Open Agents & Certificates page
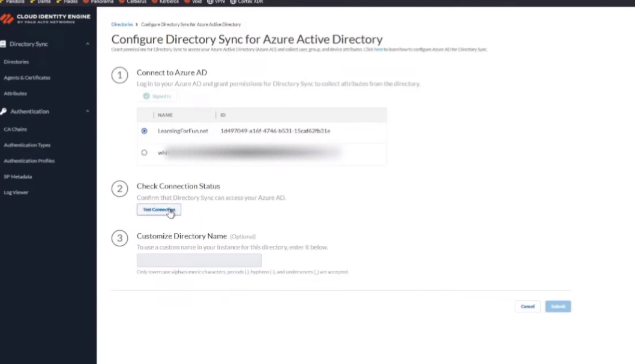635x364 pixels. point(27,77)
